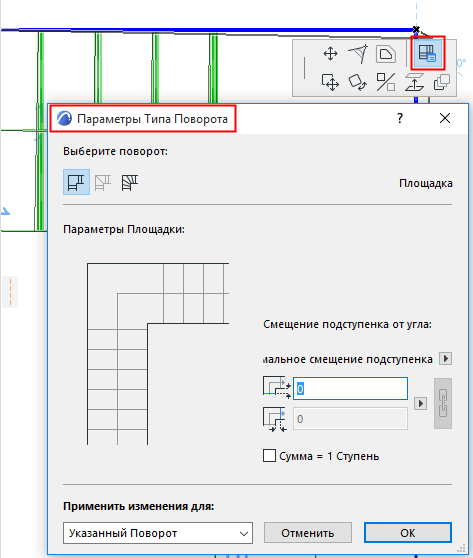Click the 'Выберите поворот:' label
The height and width of the screenshot is (558, 473).
click(x=115, y=151)
